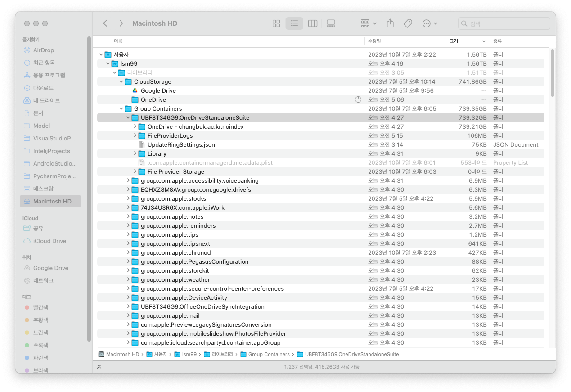This screenshot has height=392, width=571.
Task: Click 라이브러리 in the path bar
Action: [x=219, y=354]
